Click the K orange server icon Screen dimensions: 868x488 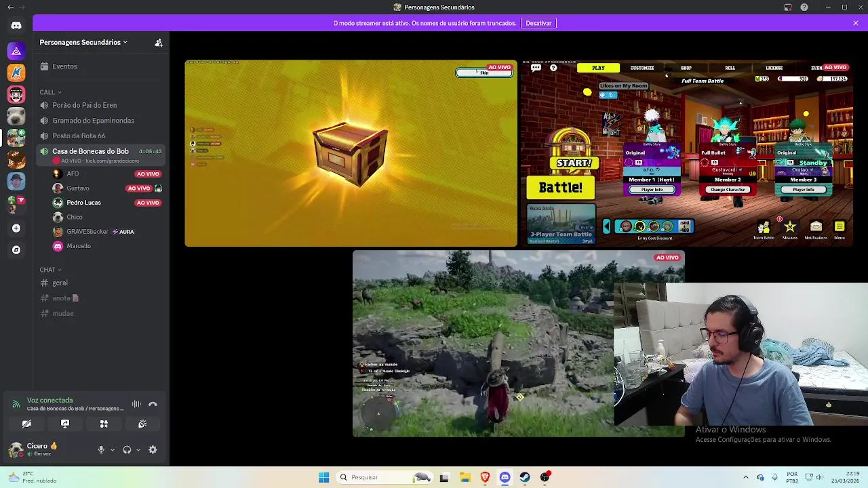pyautogui.click(x=16, y=73)
